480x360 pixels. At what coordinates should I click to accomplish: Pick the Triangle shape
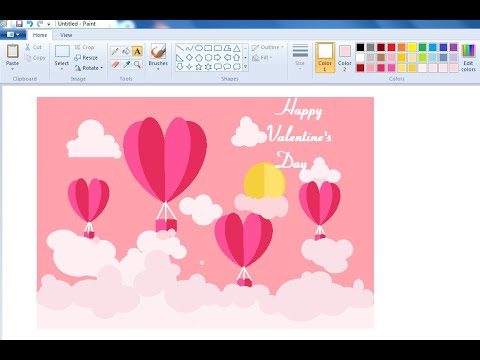[x=237, y=48]
